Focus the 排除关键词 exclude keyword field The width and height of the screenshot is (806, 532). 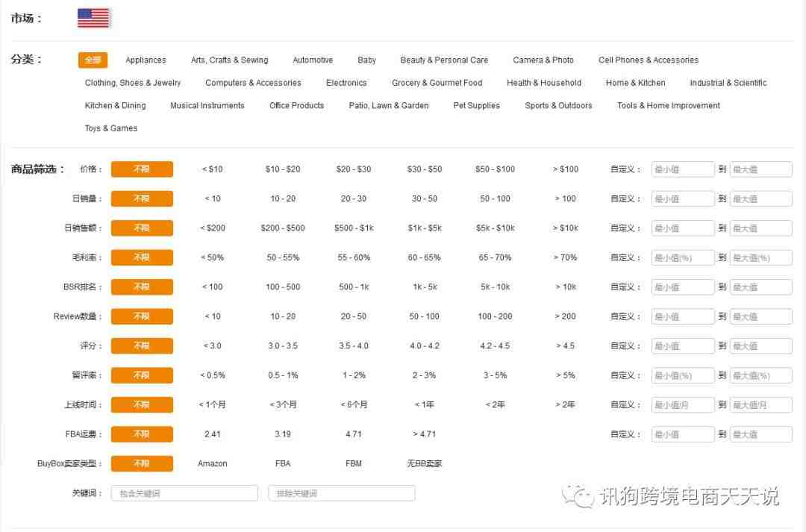[x=341, y=493]
